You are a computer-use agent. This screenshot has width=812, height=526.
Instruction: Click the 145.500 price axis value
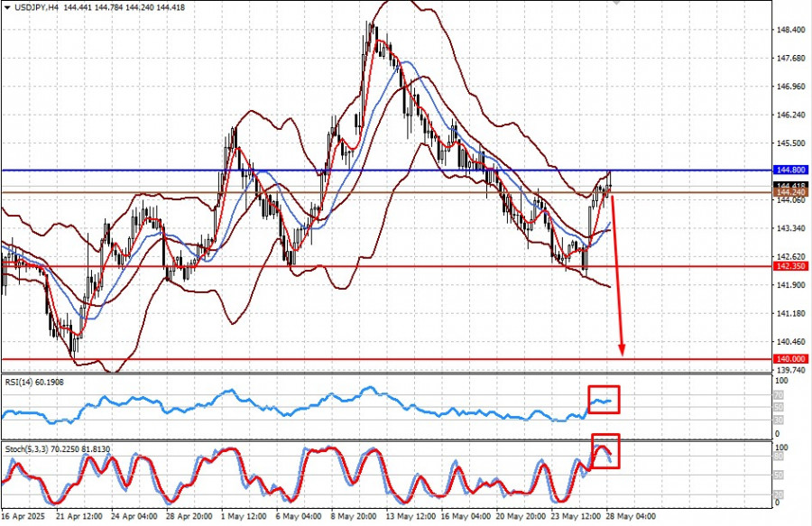pyautogui.click(x=790, y=143)
